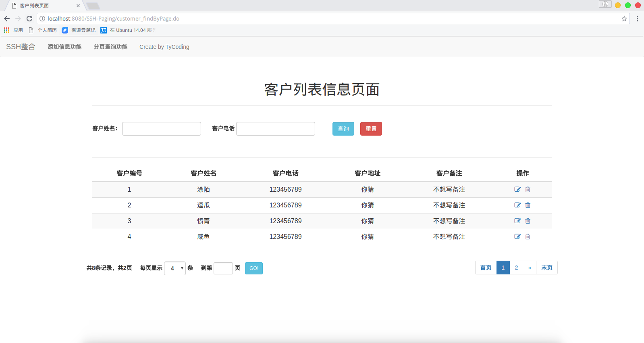Go back in browser history
This screenshot has width=644, height=343.
7,19
